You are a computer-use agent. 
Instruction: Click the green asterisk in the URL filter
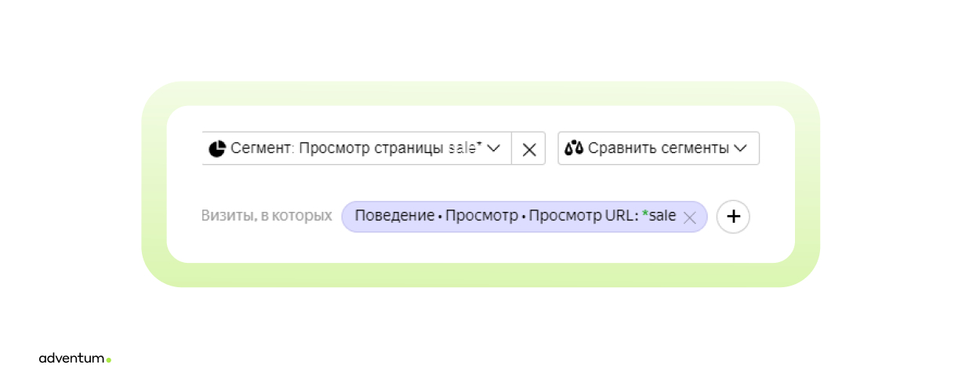point(645,216)
